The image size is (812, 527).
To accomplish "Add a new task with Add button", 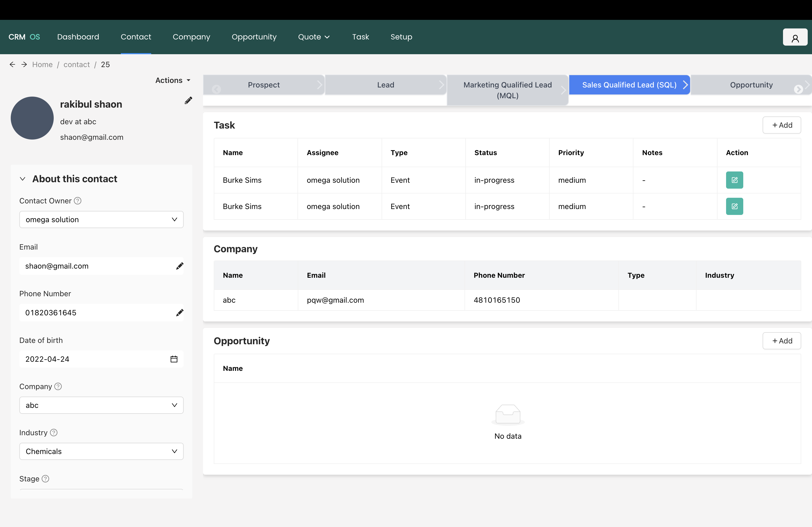I will tap(782, 125).
